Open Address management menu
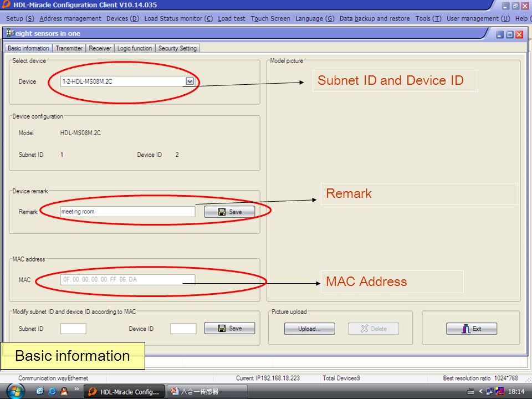The width and height of the screenshot is (532, 399). pos(70,19)
